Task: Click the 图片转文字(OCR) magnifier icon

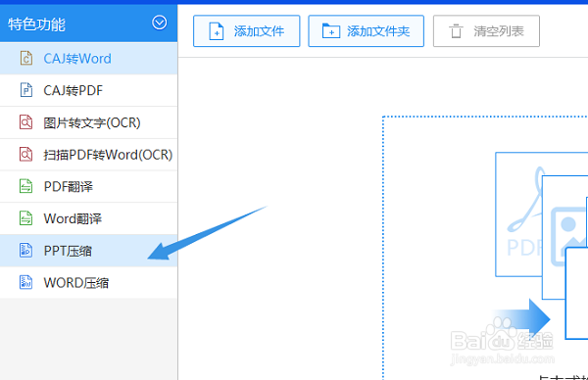Action: click(25, 122)
